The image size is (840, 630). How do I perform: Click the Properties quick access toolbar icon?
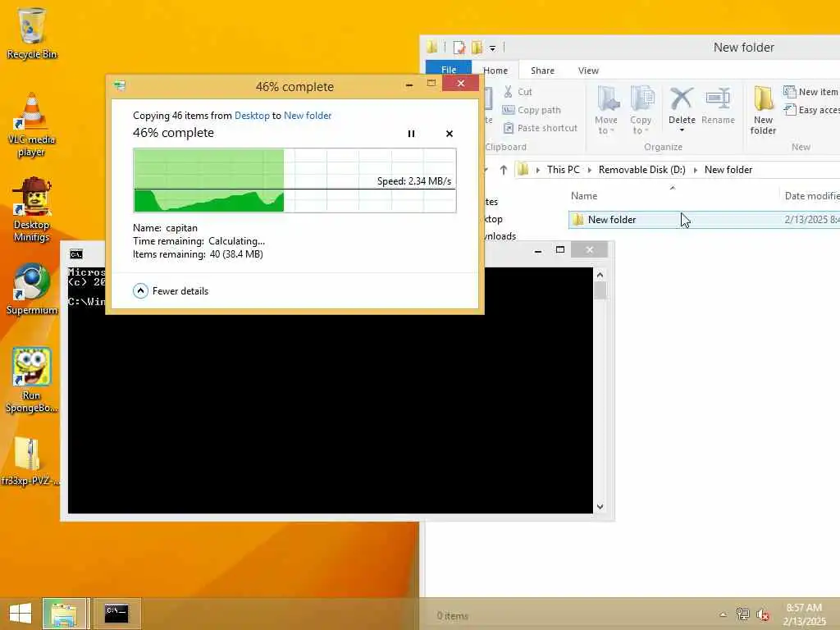tap(459, 48)
